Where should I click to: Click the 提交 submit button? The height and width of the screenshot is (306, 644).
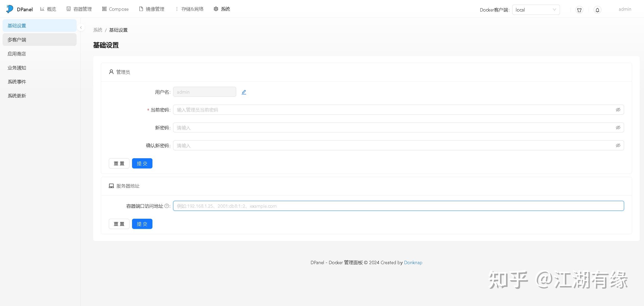click(142, 163)
